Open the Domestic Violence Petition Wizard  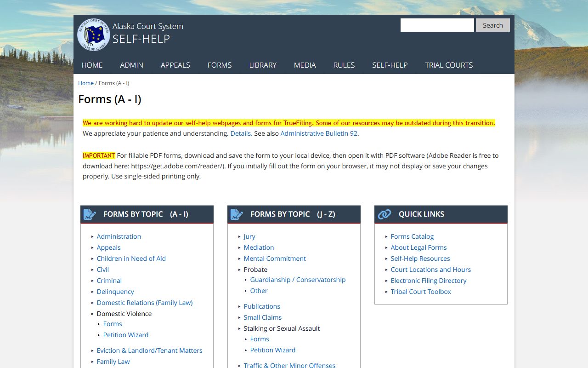tap(125, 335)
